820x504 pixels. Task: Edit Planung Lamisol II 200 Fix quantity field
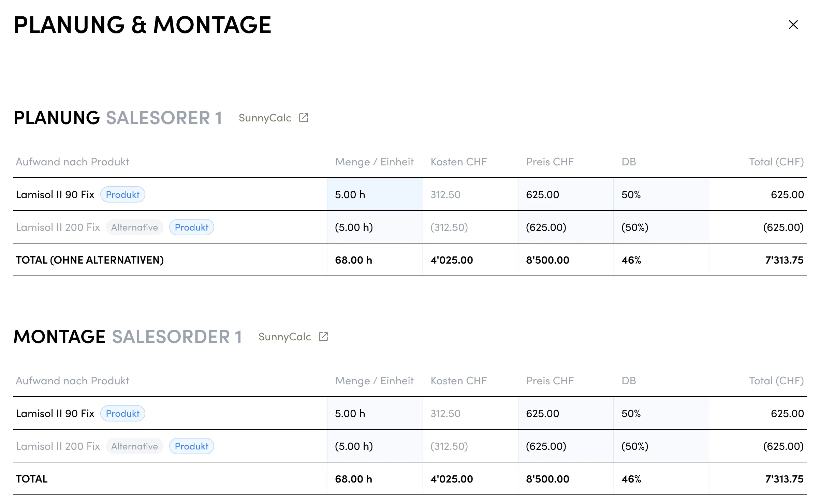click(375, 227)
